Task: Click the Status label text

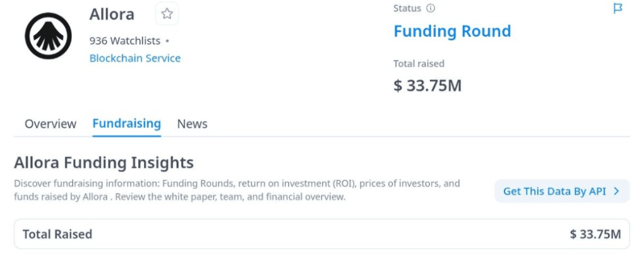Action: click(407, 9)
